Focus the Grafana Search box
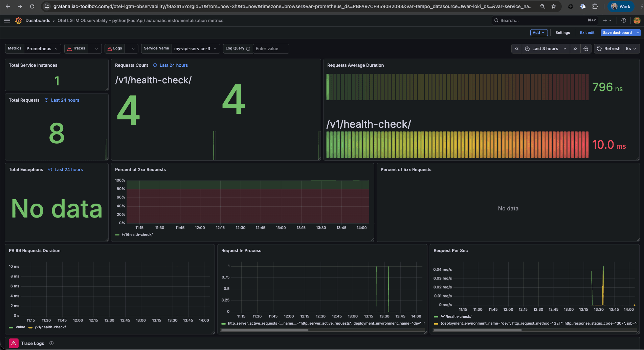 pos(545,21)
